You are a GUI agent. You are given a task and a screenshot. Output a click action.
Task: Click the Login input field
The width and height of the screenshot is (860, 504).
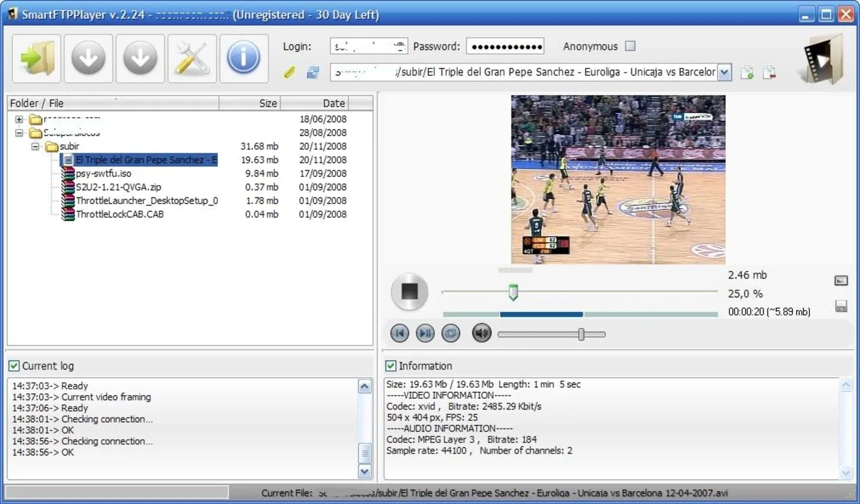tap(369, 46)
